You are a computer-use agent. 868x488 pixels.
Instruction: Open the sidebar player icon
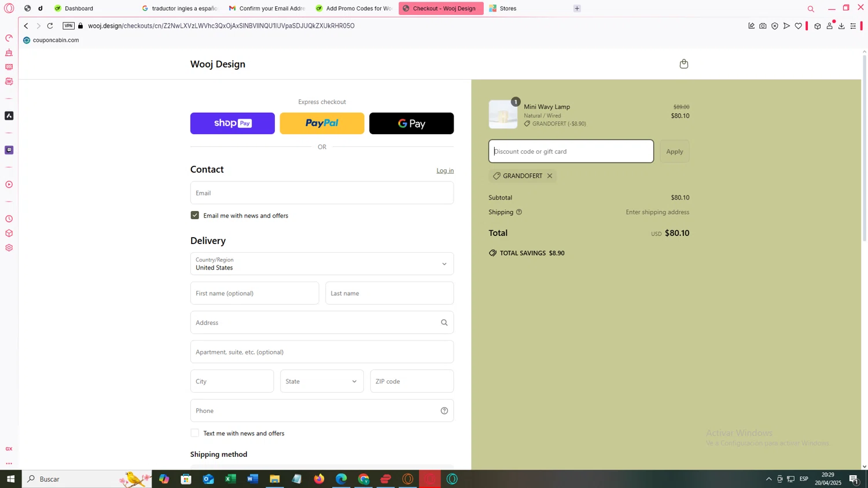click(x=9, y=185)
